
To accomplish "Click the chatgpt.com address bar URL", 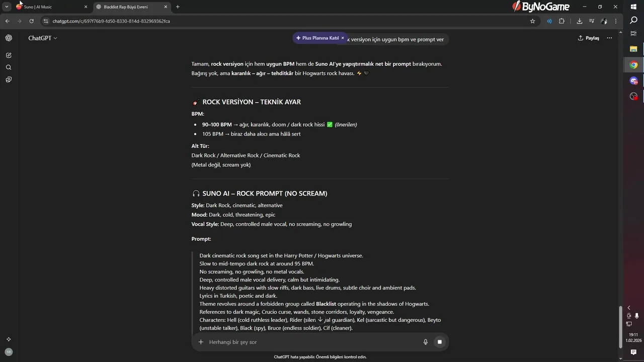I will coord(111,21).
